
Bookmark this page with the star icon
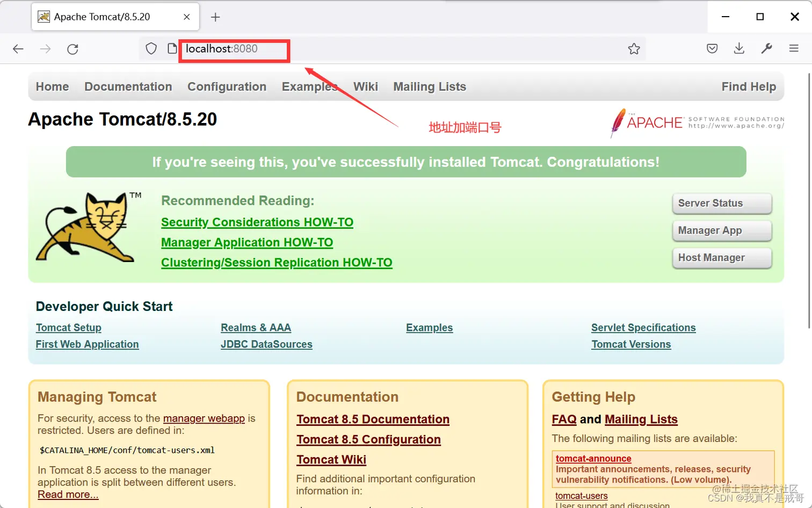point(634,49)
